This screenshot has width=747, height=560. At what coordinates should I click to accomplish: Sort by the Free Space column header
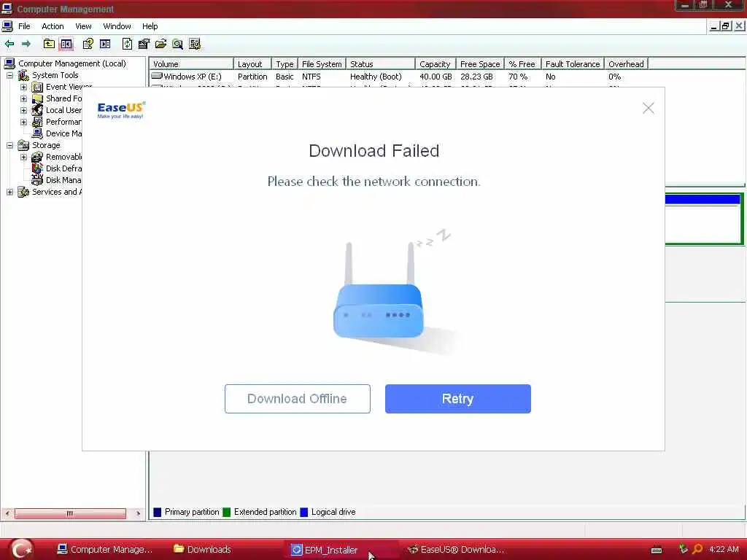(480, 64)
